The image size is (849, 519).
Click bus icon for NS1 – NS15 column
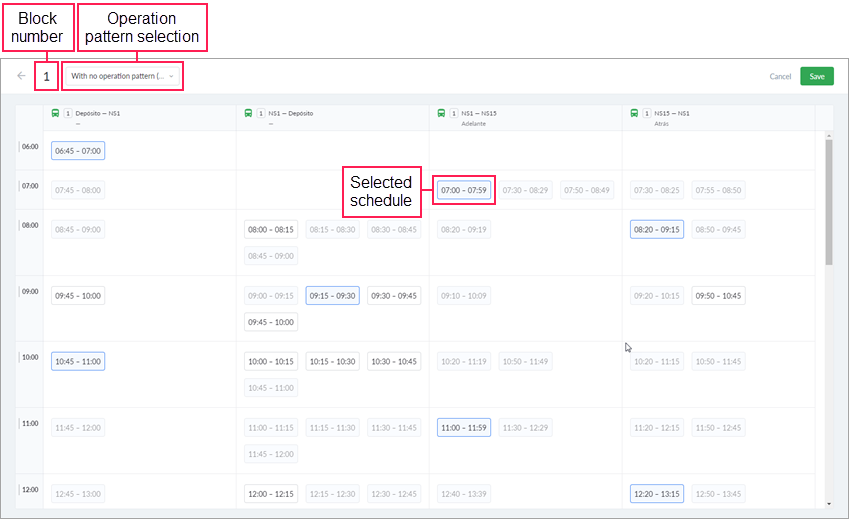(x=441, y=113)
